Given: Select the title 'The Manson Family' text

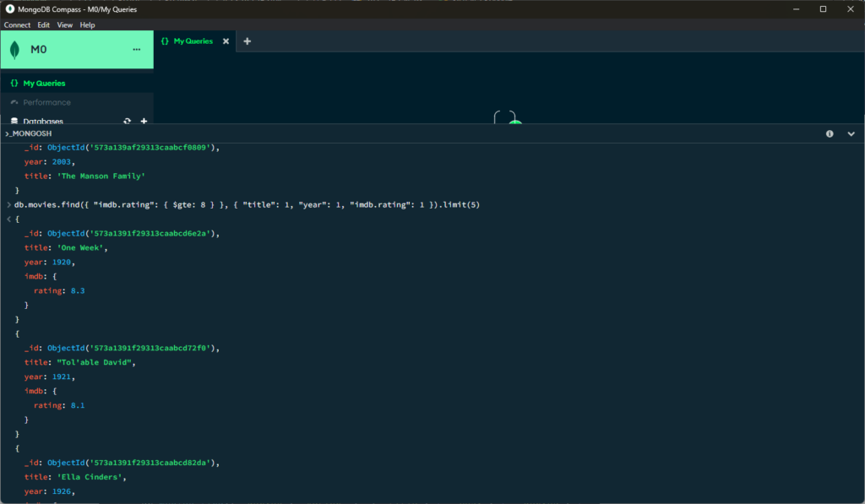Looking at the screenshot, I should (x=101, y=176).
